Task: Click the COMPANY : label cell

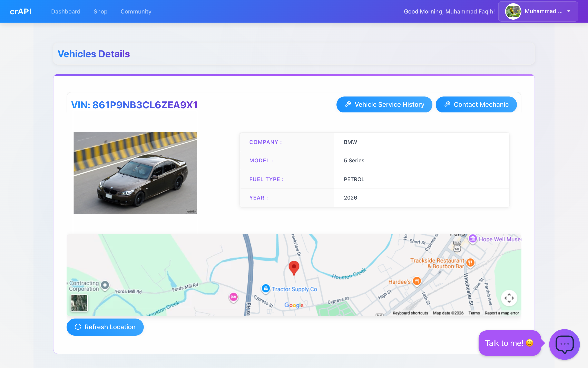Action: pos(287,142)
